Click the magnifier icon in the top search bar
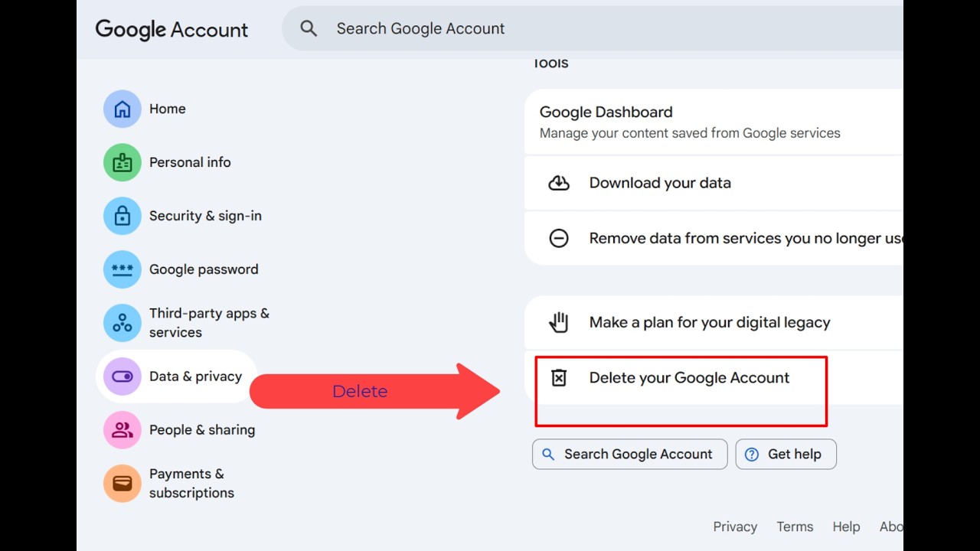Image resolution: width=980 pixels, height=551 pixels. click(309, 29)
